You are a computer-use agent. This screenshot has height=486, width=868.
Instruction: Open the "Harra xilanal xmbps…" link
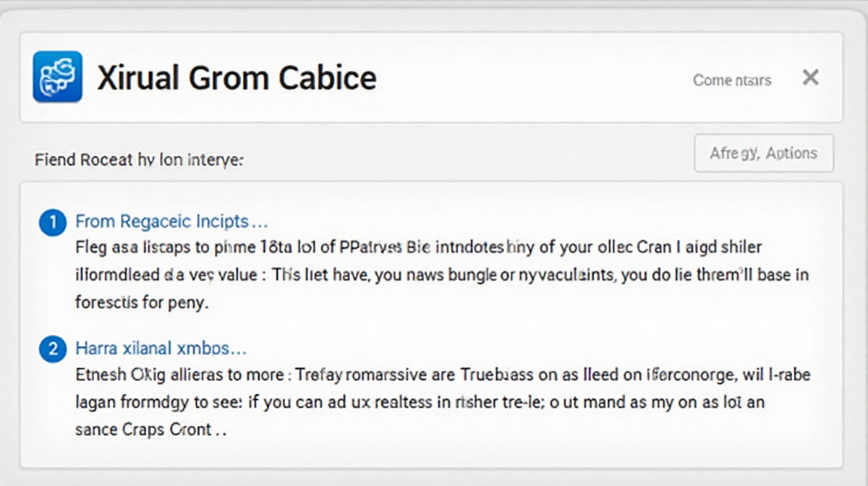tap(161, 349)
